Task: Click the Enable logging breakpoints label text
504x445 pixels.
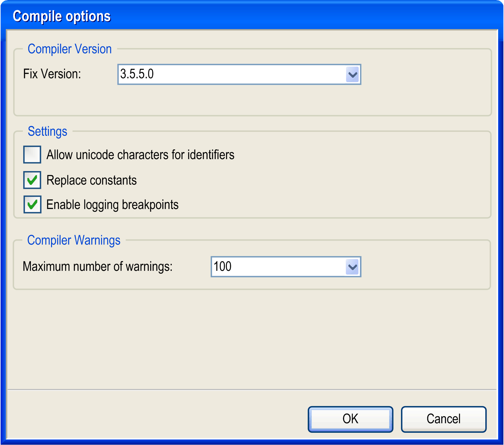Action: pyautogui.click(x=112, y=205)
